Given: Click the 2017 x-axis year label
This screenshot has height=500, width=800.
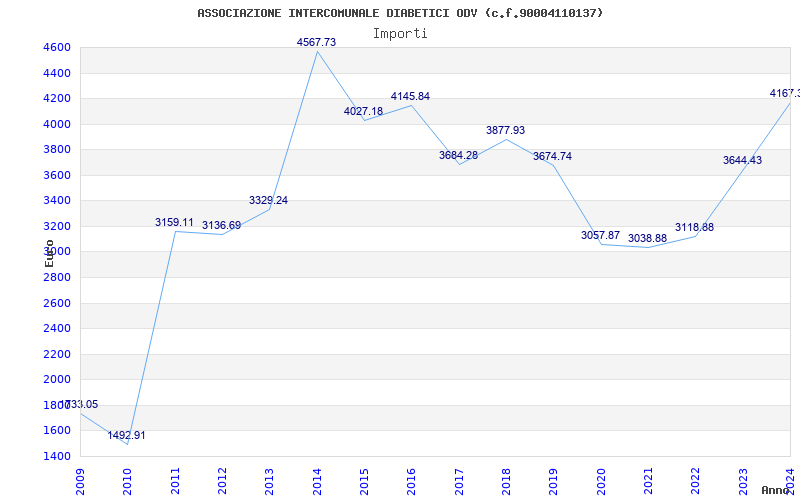Looking at the screenshot, I should [459, 482].
